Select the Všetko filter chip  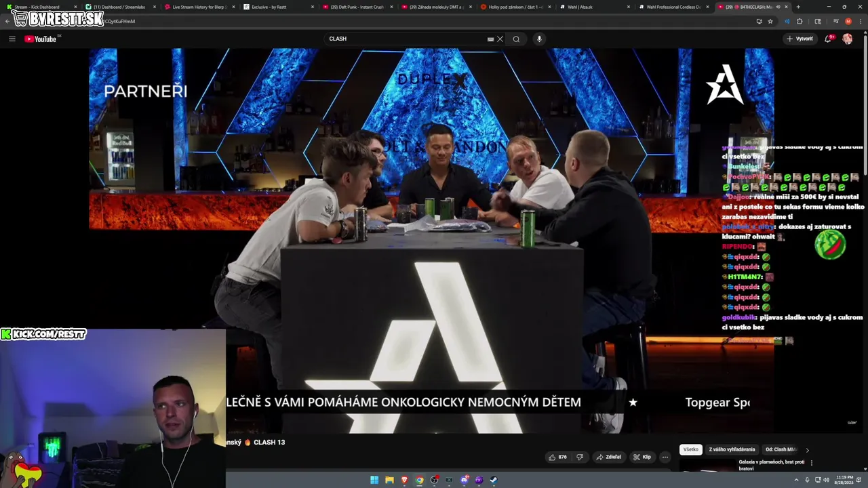tap(691, 449)
